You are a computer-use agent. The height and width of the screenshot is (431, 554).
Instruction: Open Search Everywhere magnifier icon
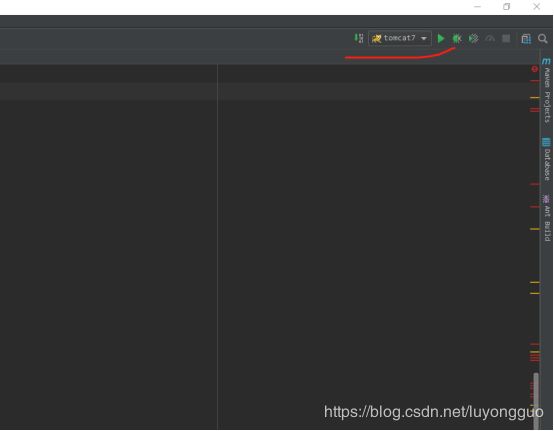[543, 38]
